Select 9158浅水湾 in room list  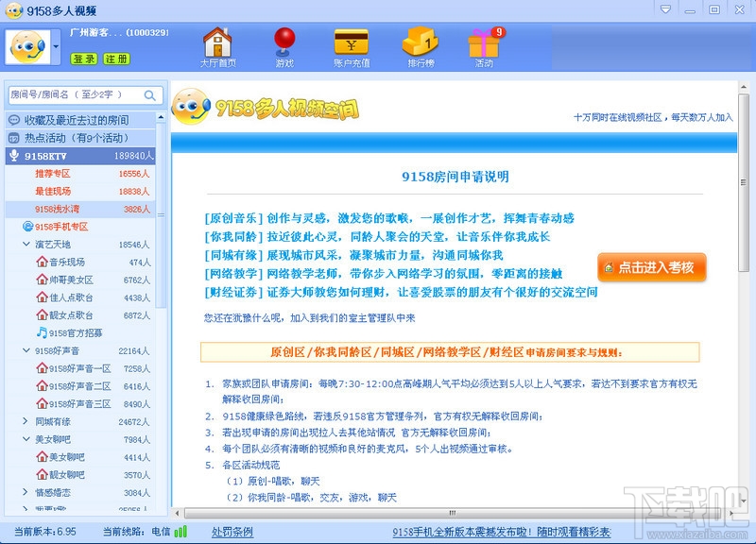pyautogui.click(x=80, y=209)
